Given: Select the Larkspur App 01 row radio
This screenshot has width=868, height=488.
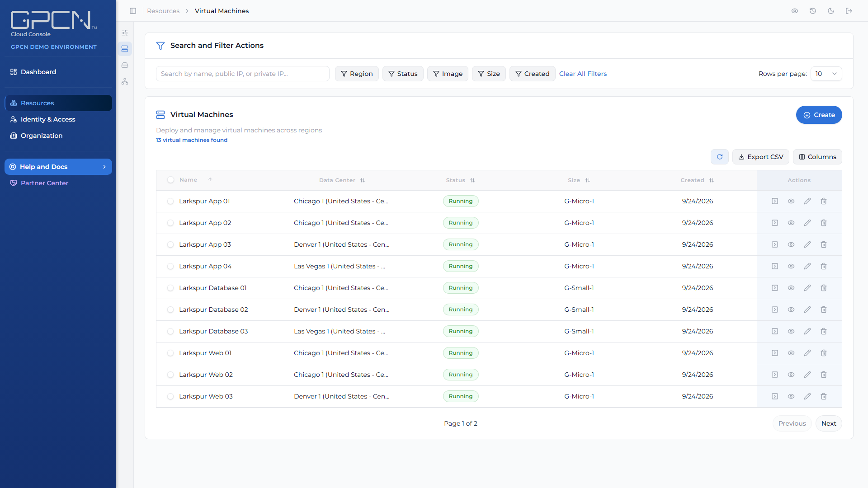Looking at the screenshot, I should (170, 202).
